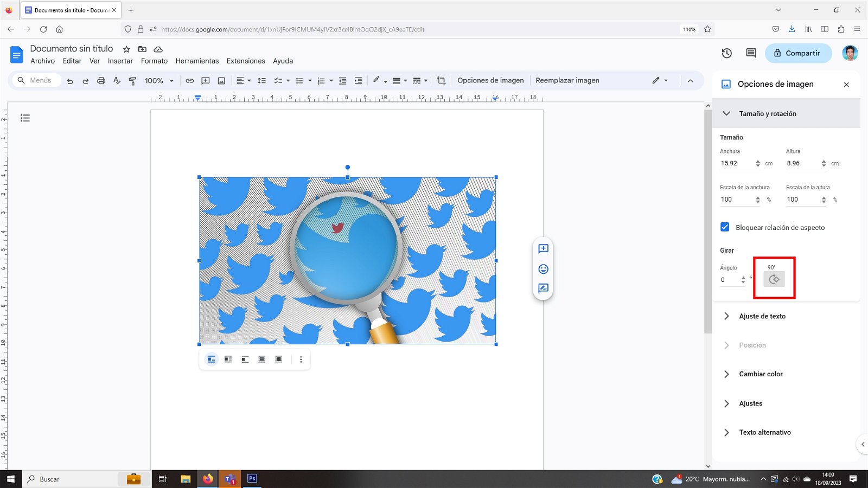Viewport: 868px width, 488px height.
Task: Rotate image 90° with rotate button
Action: click(x=774, y=279)
